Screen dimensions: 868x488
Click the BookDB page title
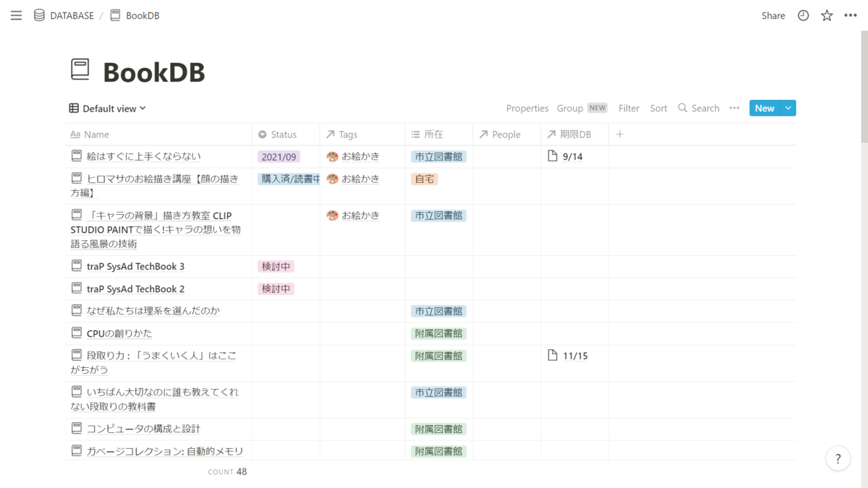tap(154, 72)
